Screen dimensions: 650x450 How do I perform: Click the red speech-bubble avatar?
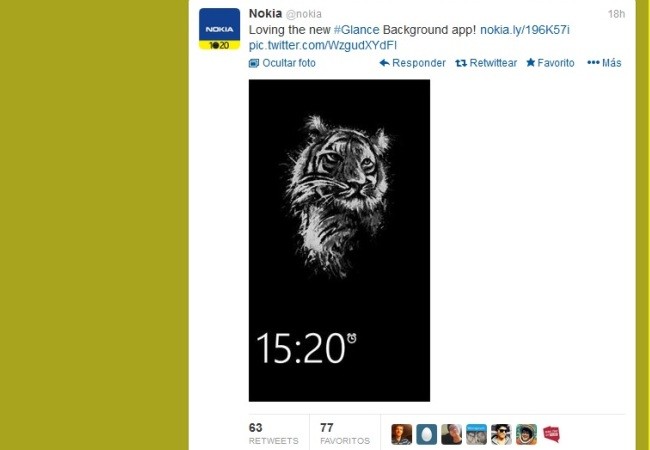[551, 434]
